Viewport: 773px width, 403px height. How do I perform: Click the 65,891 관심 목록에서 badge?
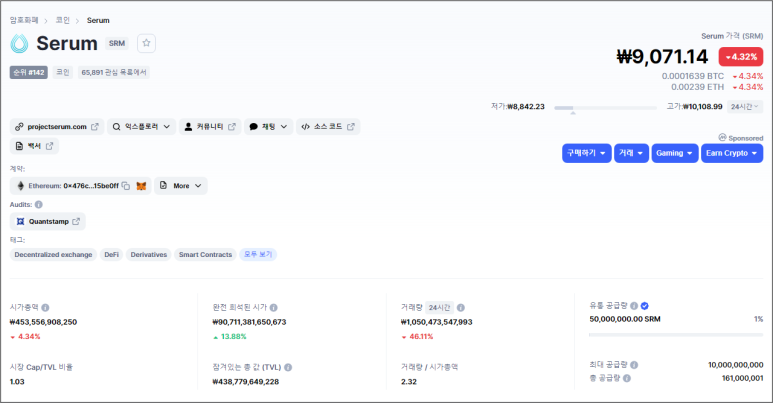click(114, 73)
